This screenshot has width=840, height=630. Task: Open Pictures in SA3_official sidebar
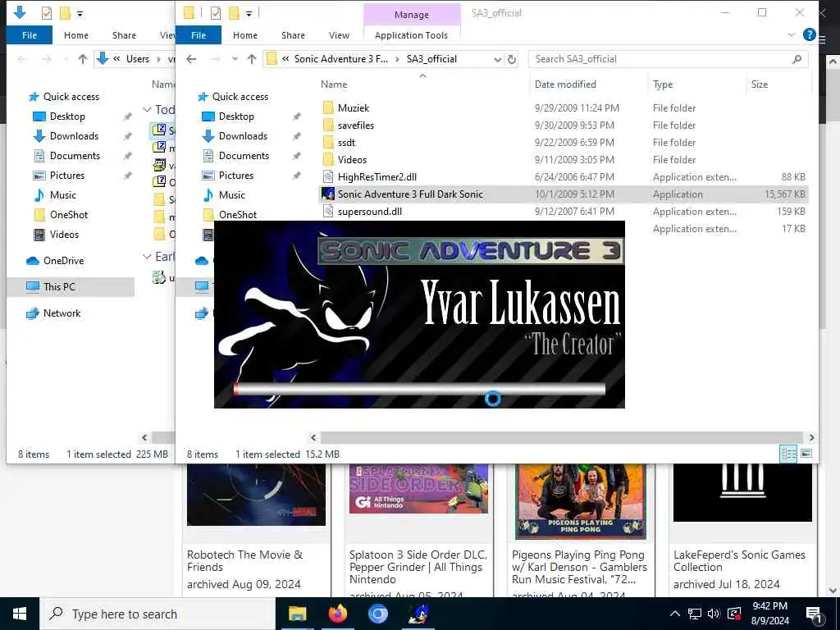tap(235, 176)
